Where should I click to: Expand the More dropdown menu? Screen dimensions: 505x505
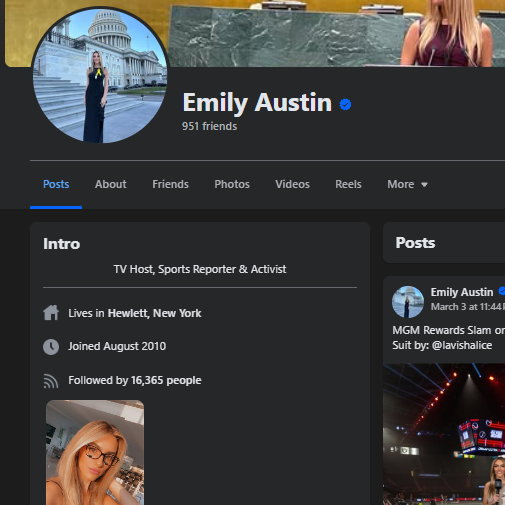click(407, 184)
